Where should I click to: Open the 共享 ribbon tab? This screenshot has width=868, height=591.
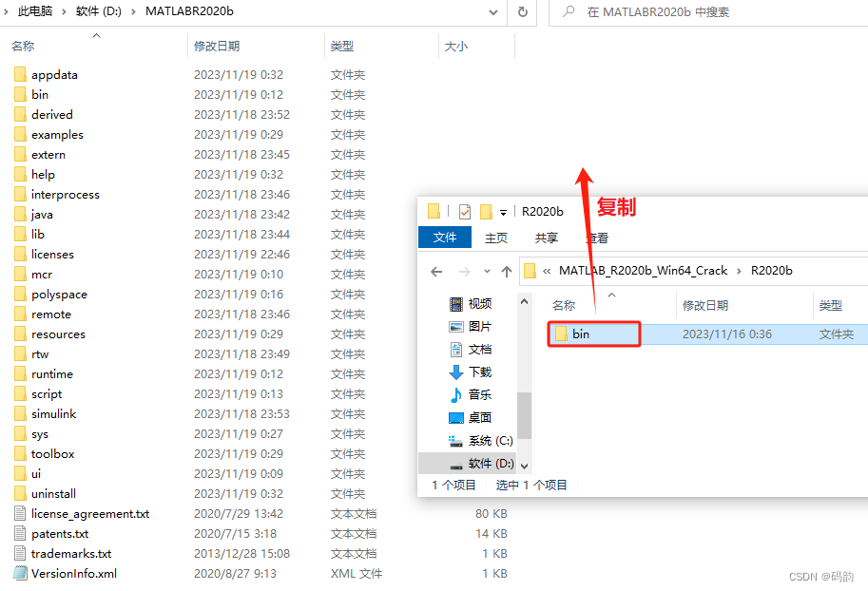click(545, 238)
